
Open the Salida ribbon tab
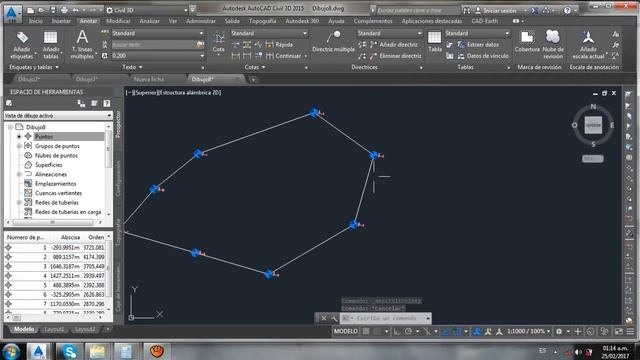pos(232,21)
